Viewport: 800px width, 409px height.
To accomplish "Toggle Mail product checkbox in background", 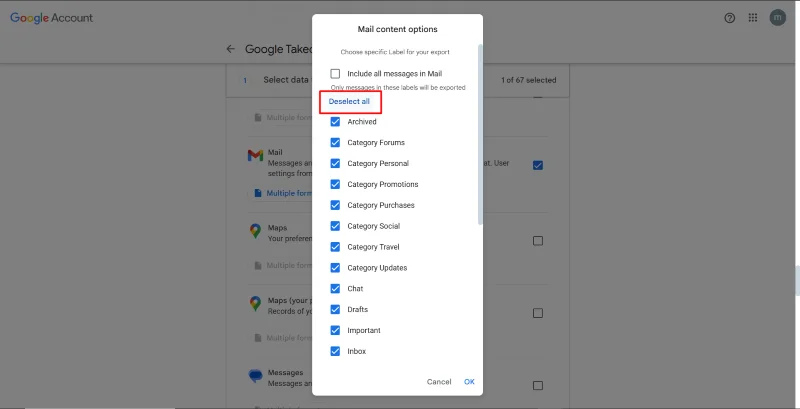I will click(x=538, y=165).
